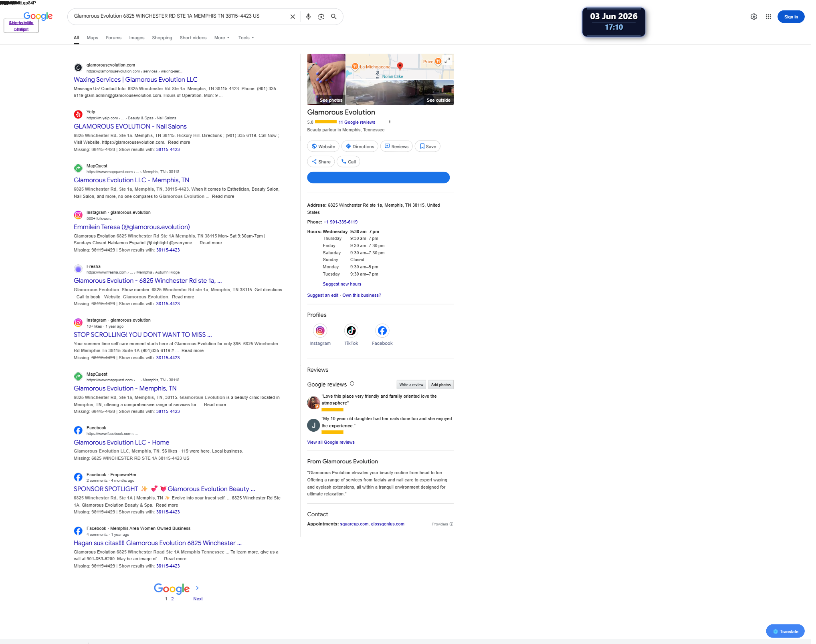Image resolution: width=816 pixels, height=644 pixels.
Task: Select the All results tab
Action: coord(76,38)
